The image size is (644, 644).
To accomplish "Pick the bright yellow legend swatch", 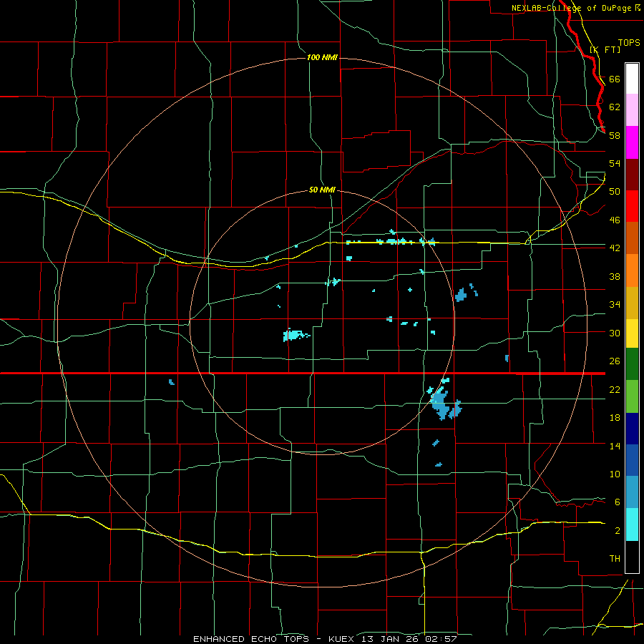I will [632, 333].
